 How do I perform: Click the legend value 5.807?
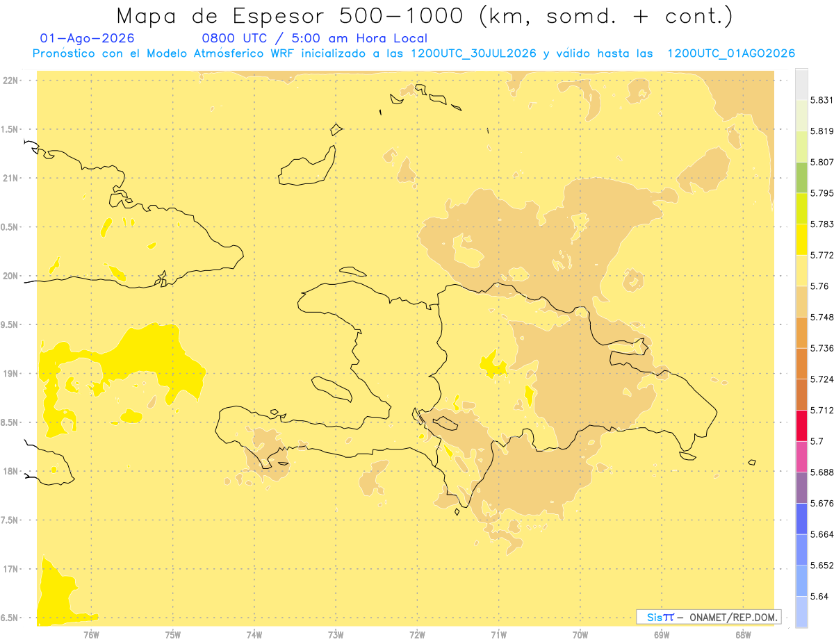[x=821, y=162]
